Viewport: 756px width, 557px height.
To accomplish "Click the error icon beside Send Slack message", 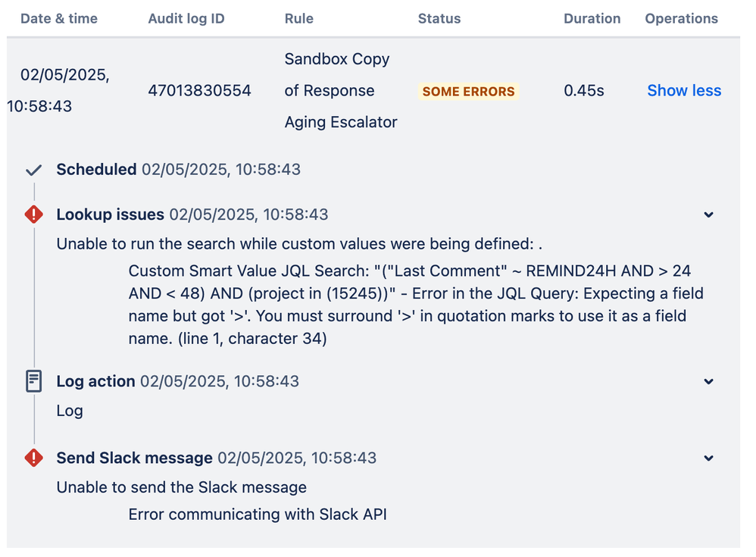I will point(33,458).
